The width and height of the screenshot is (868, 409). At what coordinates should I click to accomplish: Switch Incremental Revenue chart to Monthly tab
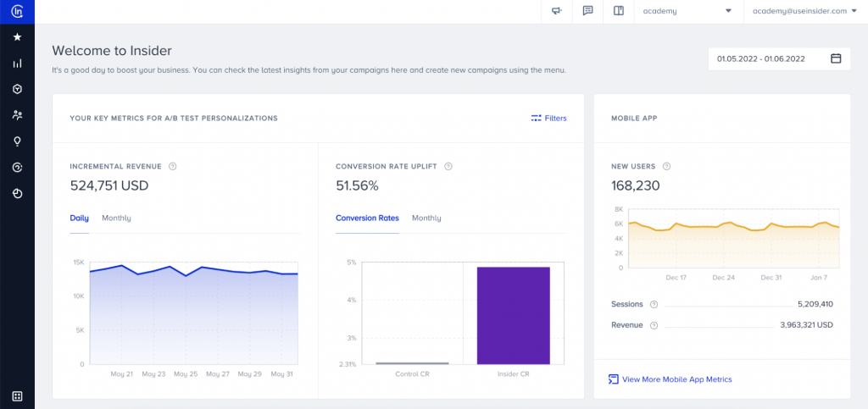(x=116, y=218)
